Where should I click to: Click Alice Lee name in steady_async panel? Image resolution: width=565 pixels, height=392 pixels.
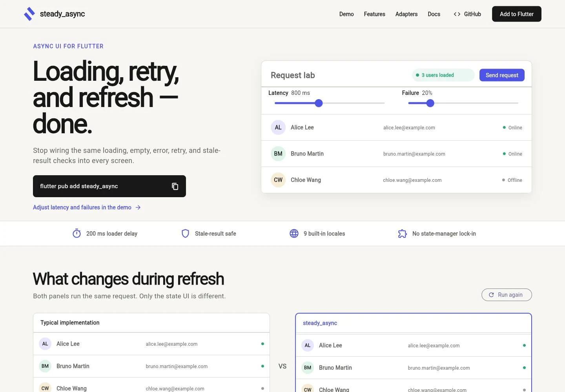330,345
